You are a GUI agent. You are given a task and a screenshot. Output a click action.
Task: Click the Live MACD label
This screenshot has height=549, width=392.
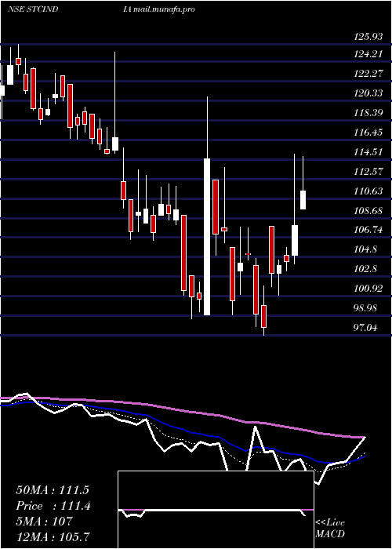click(330, 529)
